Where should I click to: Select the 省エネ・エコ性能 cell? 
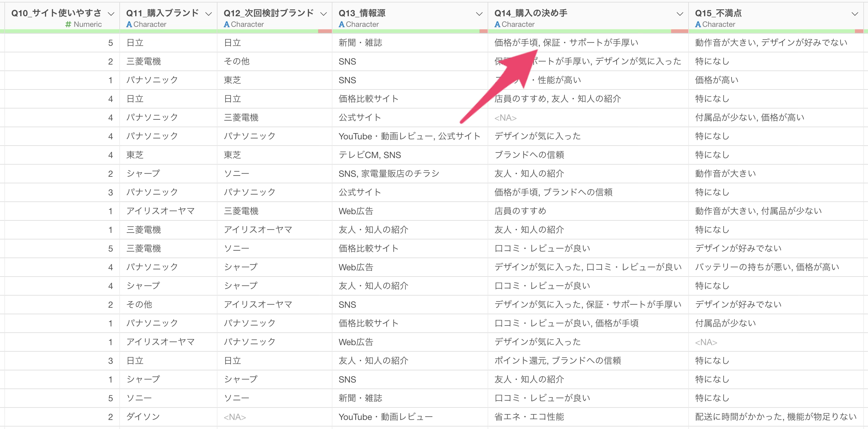pyautogui.click(x=588, y=417)
